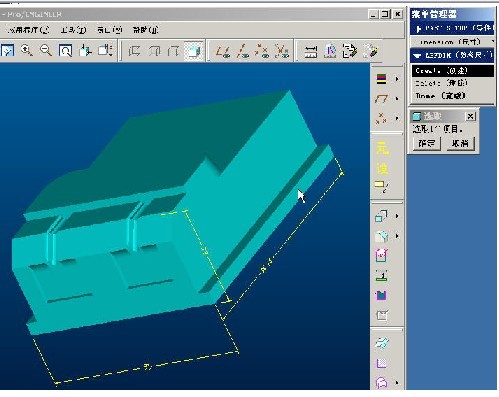Open Dimension (尺寸) dropdown in Menu Manager
499x397 pixels.
click(452, 42)
